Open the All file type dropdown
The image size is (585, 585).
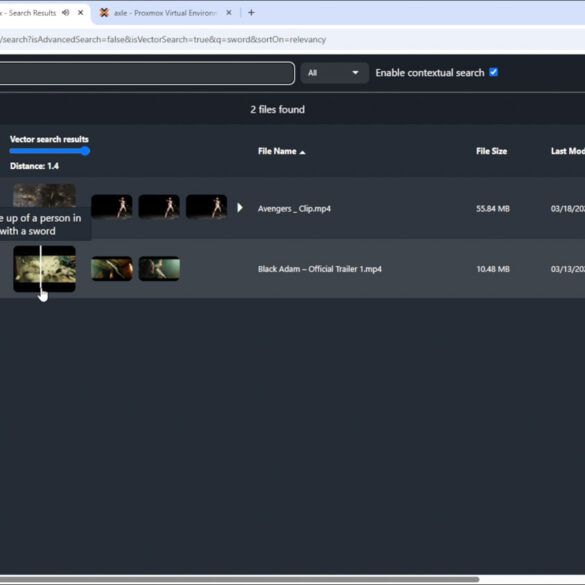(x=334, y=73)
